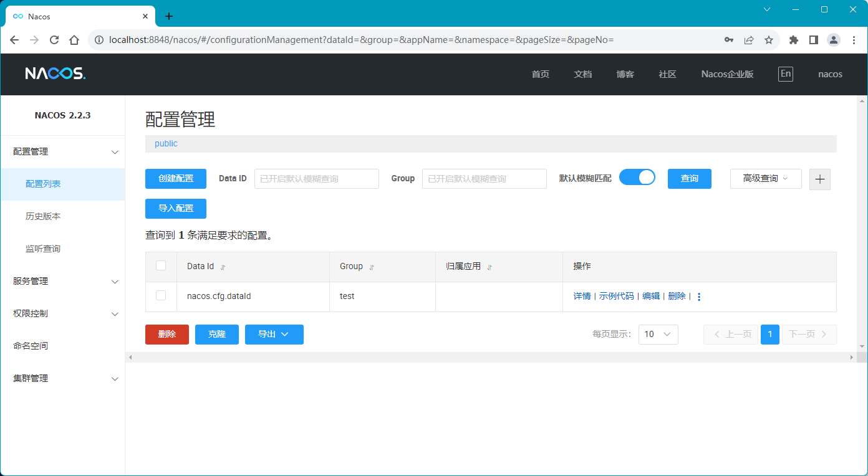868x476 pixels.
Task: Click the 克隆 button
Action: 217,334
